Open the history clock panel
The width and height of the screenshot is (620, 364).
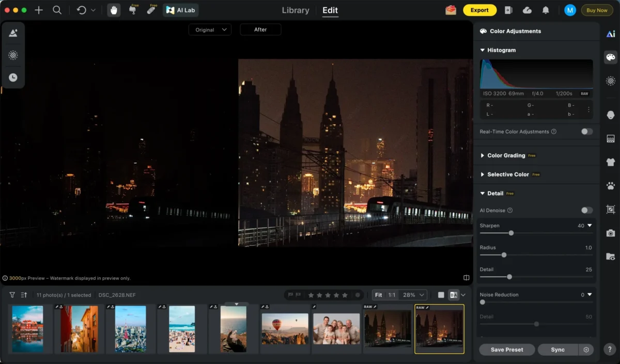13,77
